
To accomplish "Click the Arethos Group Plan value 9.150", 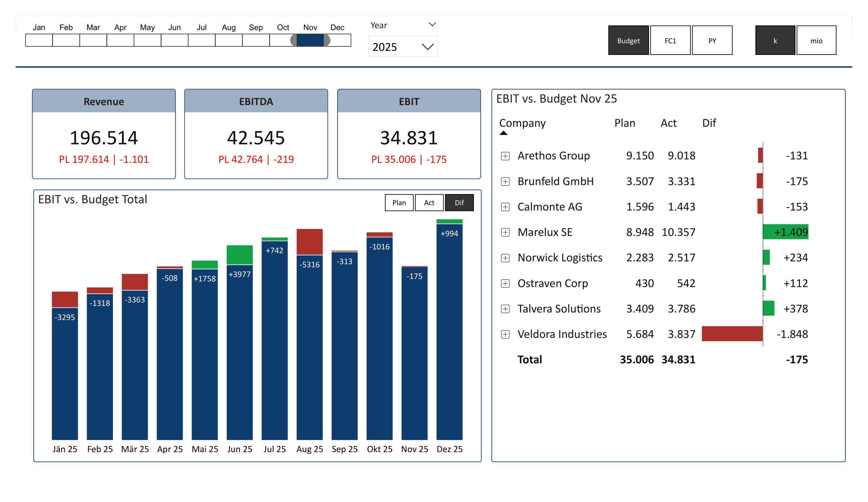I will 640,156.
